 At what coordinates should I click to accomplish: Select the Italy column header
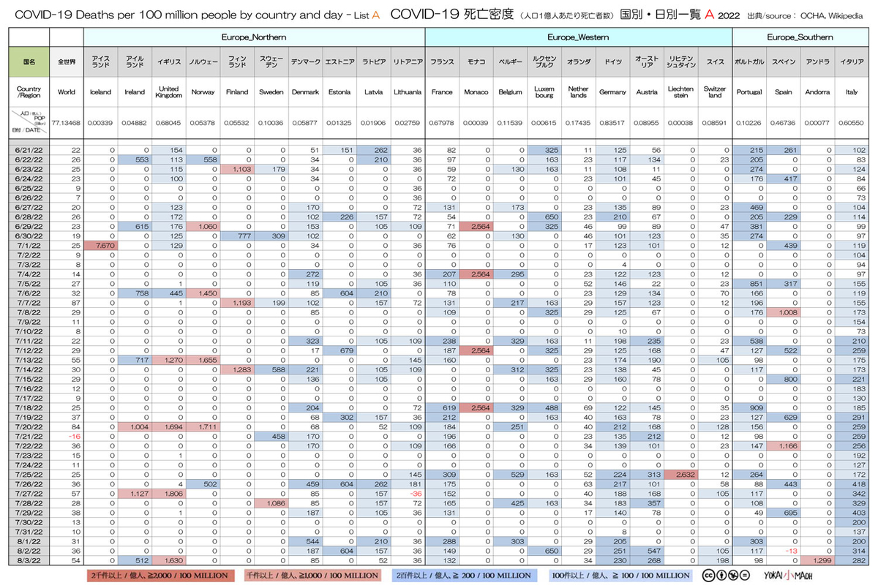click(851, 93)
